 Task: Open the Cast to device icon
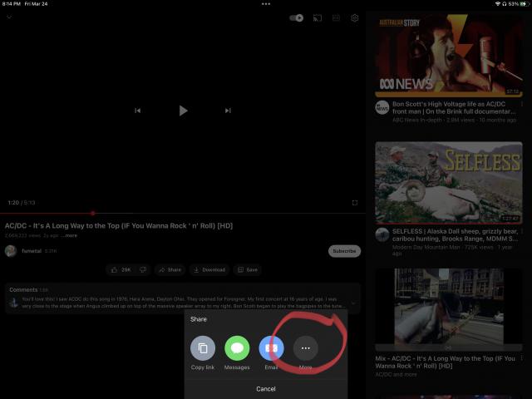[318, 18]
